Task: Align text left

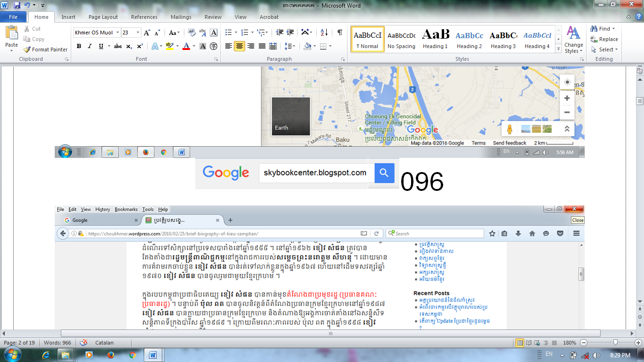Action: [229, 46]
